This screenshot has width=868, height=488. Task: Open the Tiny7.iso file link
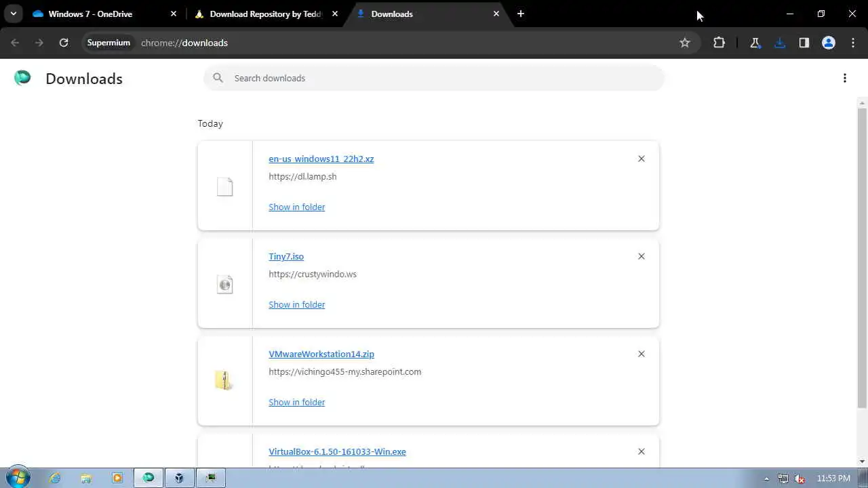pos(286,256)
